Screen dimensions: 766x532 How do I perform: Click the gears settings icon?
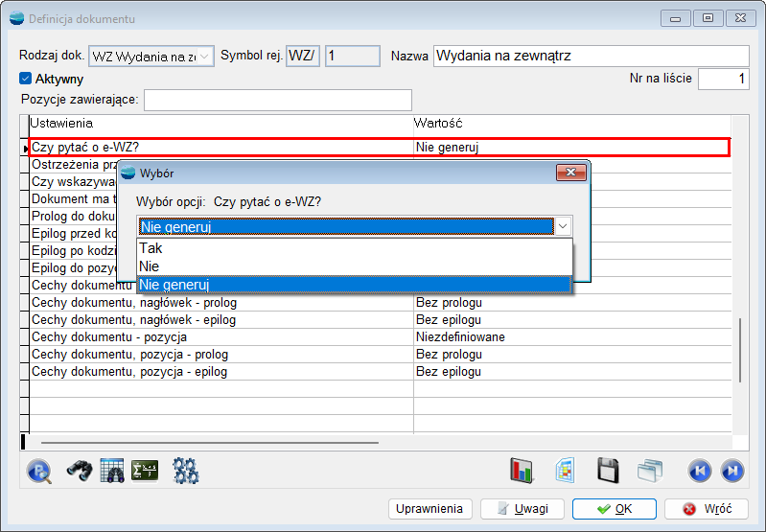click(185, 470)
